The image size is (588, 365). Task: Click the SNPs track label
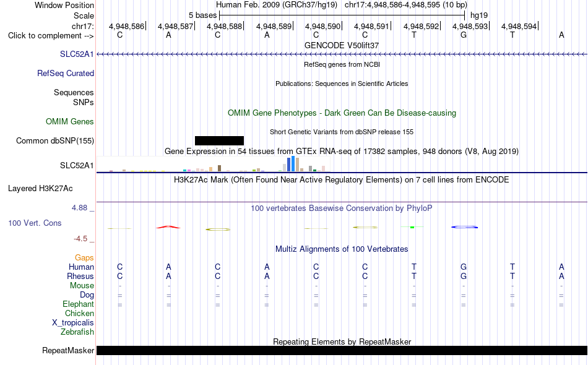click(84, 102)
